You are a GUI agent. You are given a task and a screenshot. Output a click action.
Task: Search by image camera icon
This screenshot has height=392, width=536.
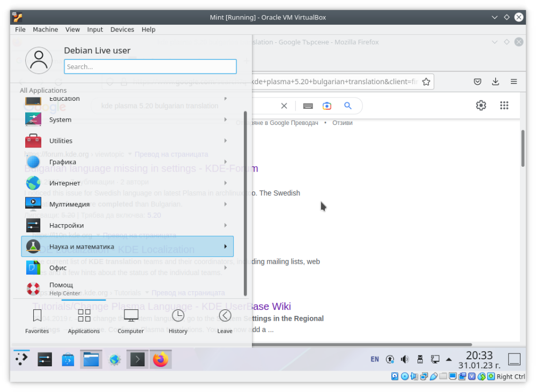[x=327, y=106]
